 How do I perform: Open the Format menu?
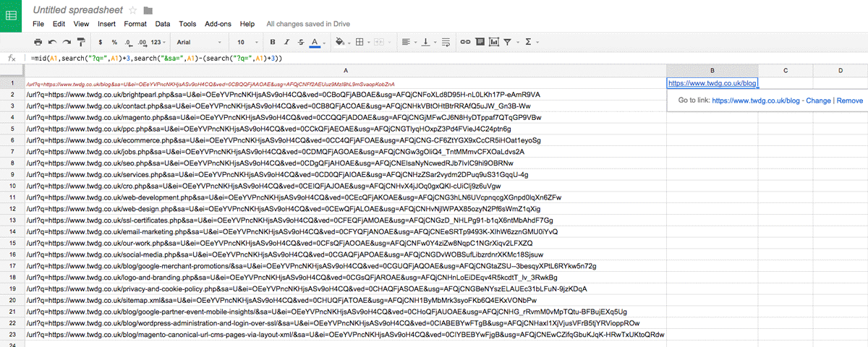pos(135,24)
